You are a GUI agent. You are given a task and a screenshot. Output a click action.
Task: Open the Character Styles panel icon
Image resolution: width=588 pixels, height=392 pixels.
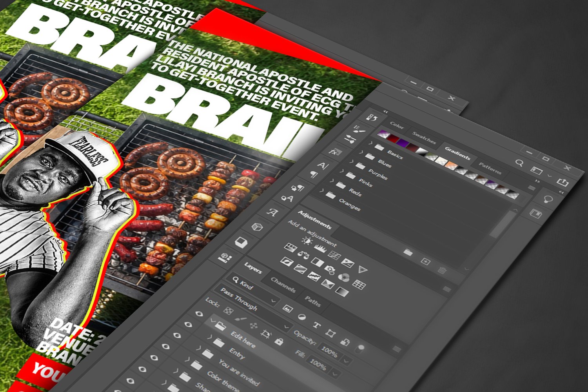click(x=287, y=199)
